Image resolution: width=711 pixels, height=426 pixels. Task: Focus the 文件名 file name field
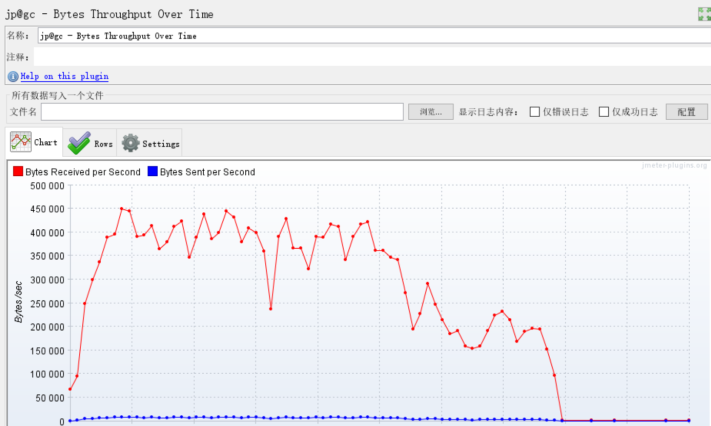tap(222, 112)
